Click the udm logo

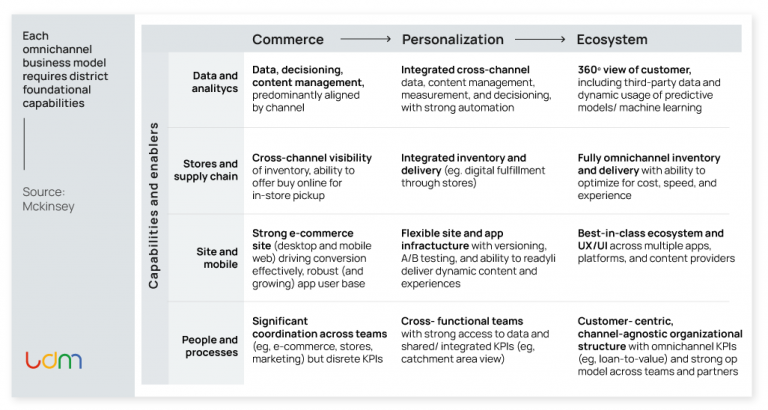(53, 360)
